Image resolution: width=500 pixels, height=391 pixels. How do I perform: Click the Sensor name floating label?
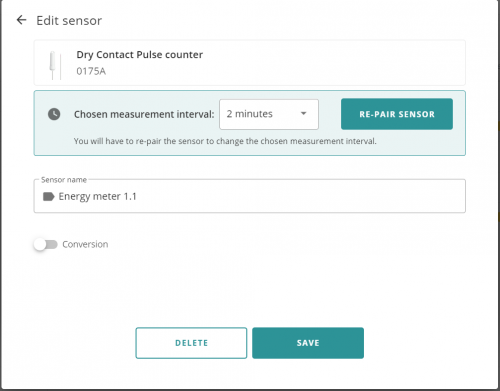coord(64,180)
